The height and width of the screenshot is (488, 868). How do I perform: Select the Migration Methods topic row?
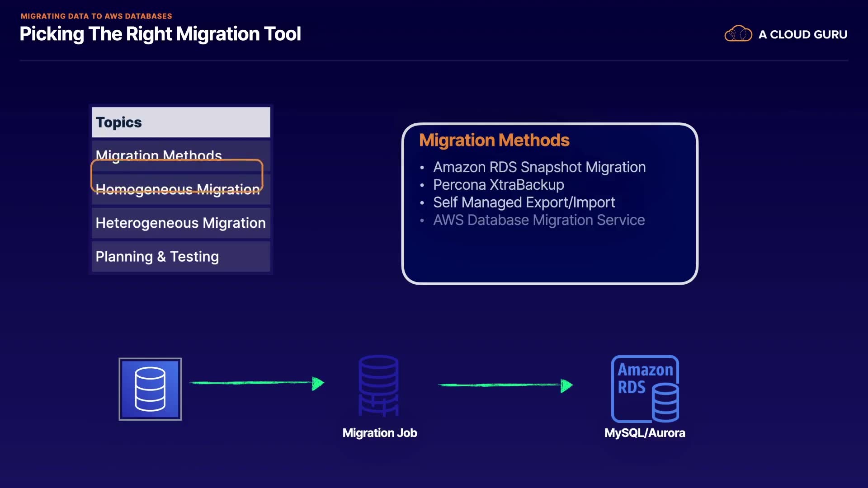[158, 153]
